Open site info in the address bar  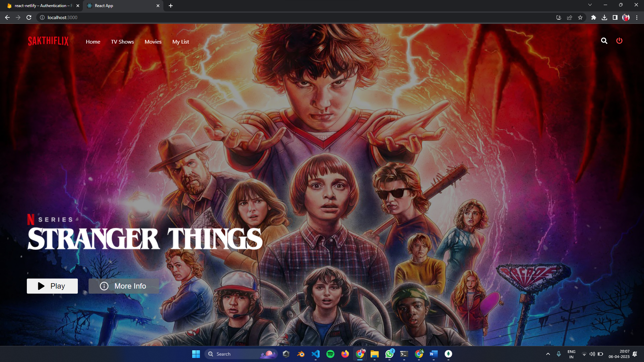42,17
